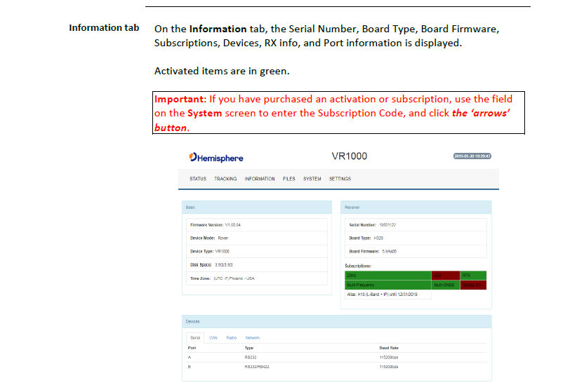Navigate to the SYSTEM screen
The image size is (584, 392).
312,179
